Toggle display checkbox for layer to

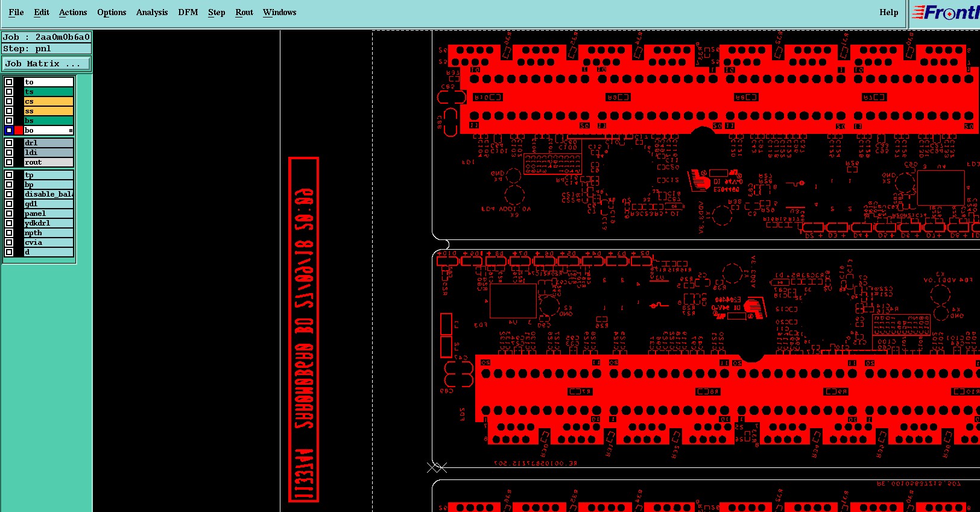(x=9, y=82)
